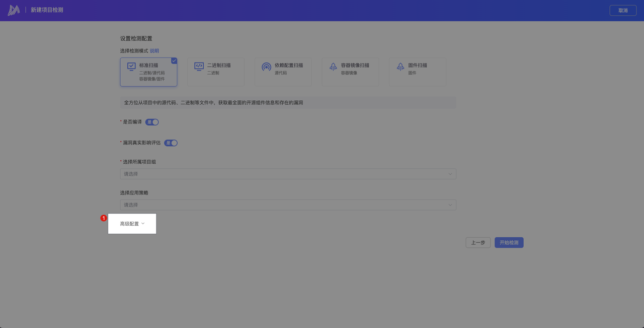644x328 pixels.
Task: Select the 二进制扫描 mode label
Action: click(x=219, y=65)
